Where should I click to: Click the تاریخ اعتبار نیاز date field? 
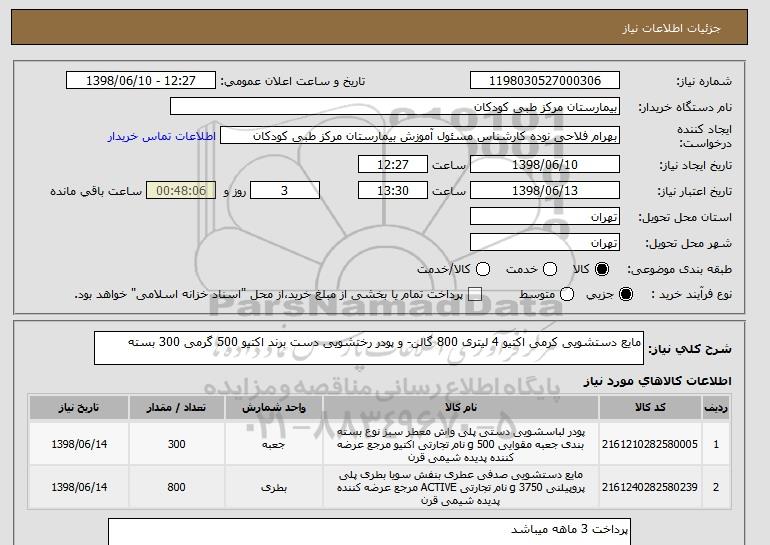545,191
